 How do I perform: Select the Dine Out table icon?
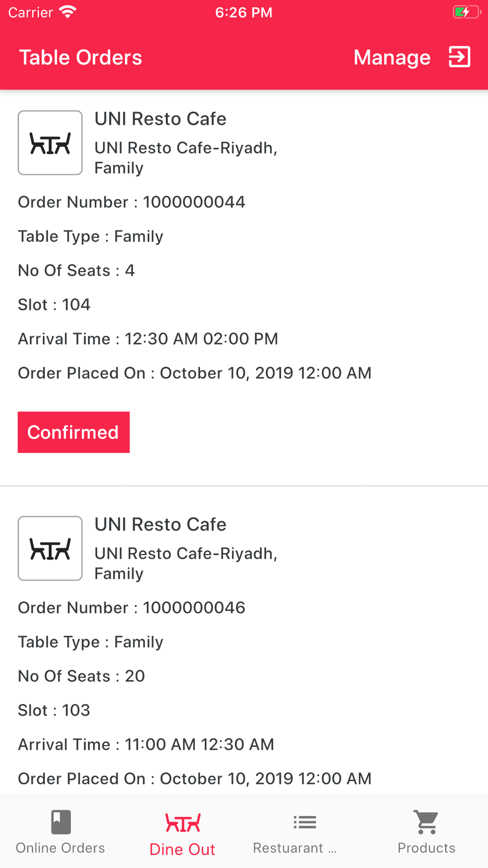pos(183,823)
